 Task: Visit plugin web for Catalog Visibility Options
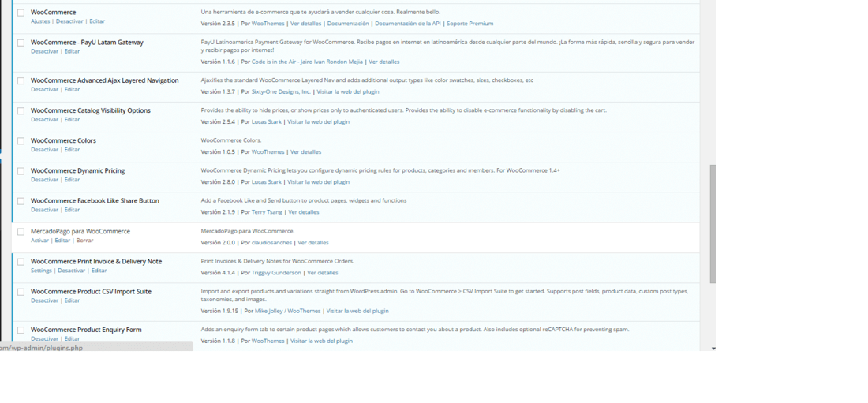tap(318, 121)
